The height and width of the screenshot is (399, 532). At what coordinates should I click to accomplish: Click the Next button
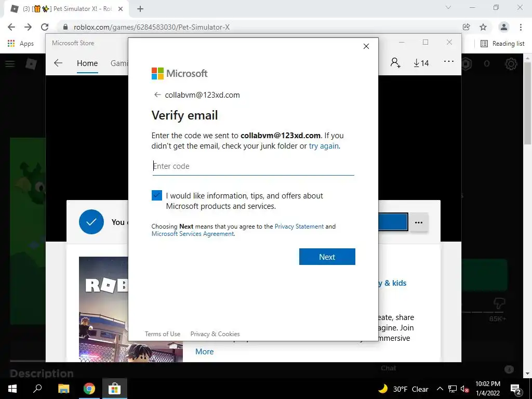coord(327,257)
